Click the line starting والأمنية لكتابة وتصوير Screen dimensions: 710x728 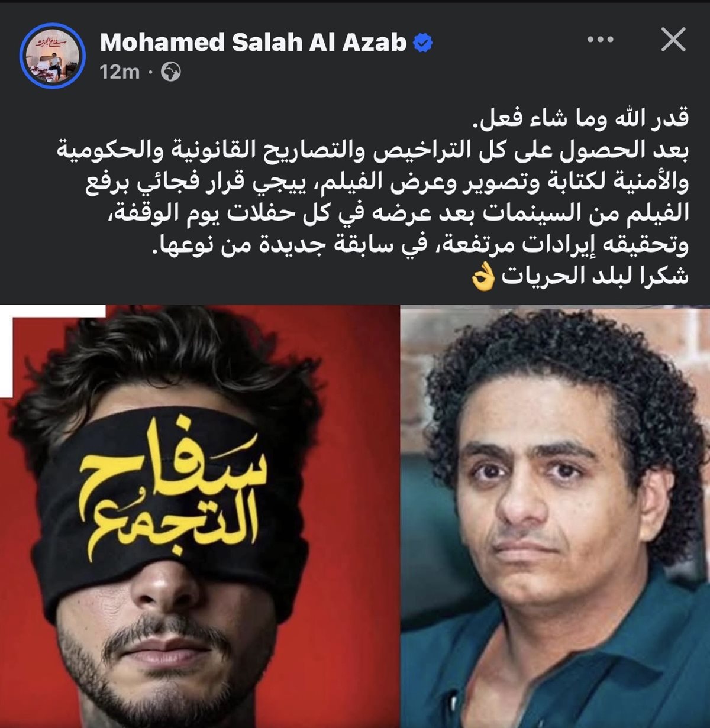[387, 182]
